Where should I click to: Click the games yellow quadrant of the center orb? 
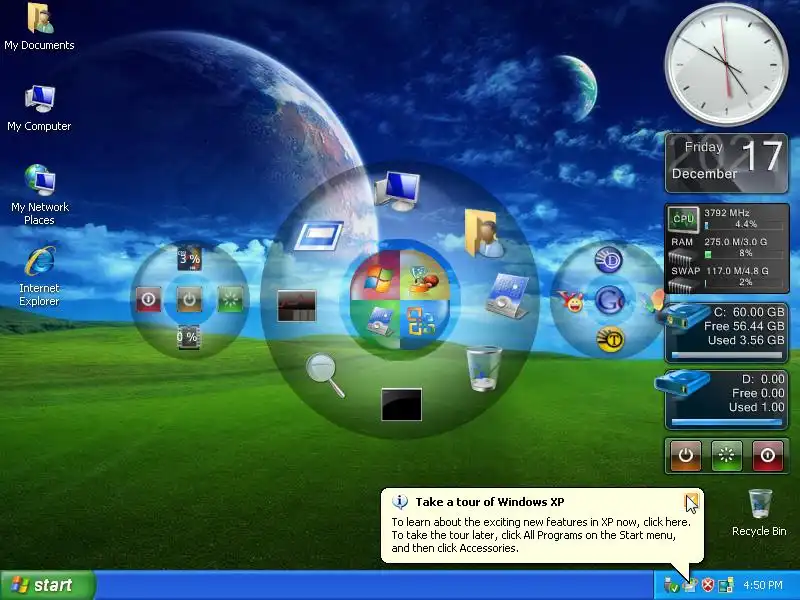pyautogui.click(x=423, y=277)
